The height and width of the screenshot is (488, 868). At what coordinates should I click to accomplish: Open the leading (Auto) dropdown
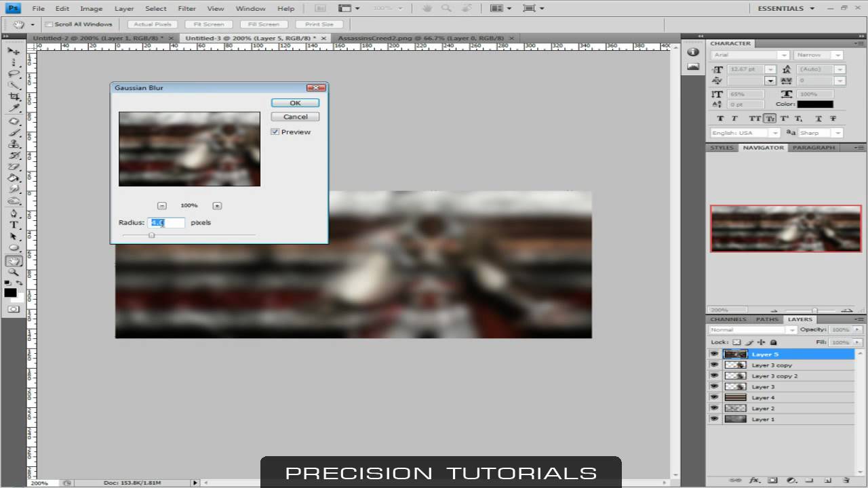point(840,69)
